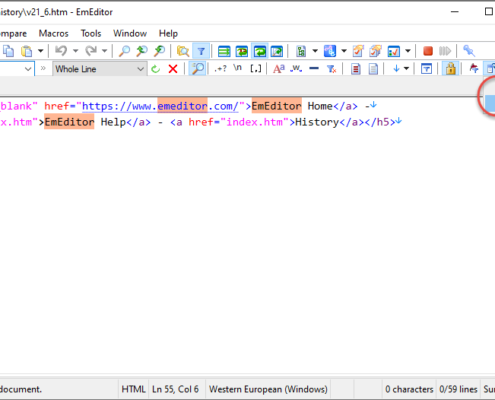Screen dimensions: 495x400
Task: Click the Customize window checkmark icon
Action: tap(394, 51)
